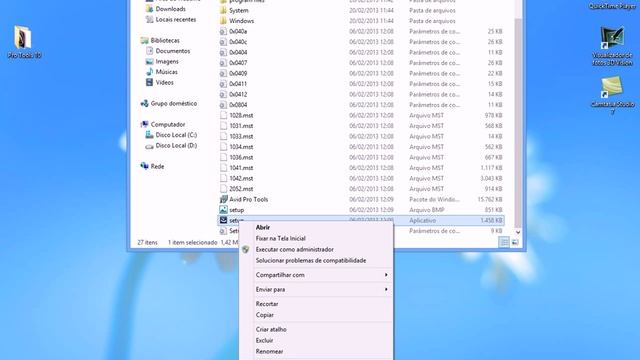
Task: Click the 3.043 KB size cell
Action: click(491, 178)
